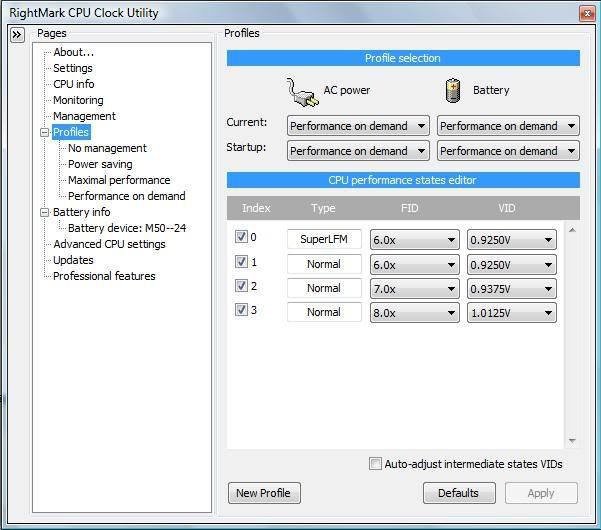Open the Startup Battery profile dropdown
Image resolution: width=601 pixels, height=530 pixels.
[508, 151]
